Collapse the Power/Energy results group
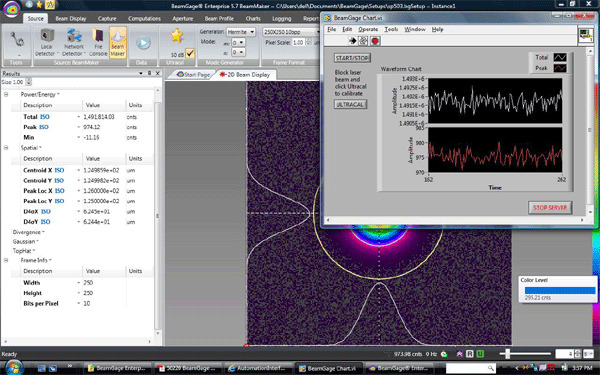The height and width of the screenshot is (375, 600). 6,94
